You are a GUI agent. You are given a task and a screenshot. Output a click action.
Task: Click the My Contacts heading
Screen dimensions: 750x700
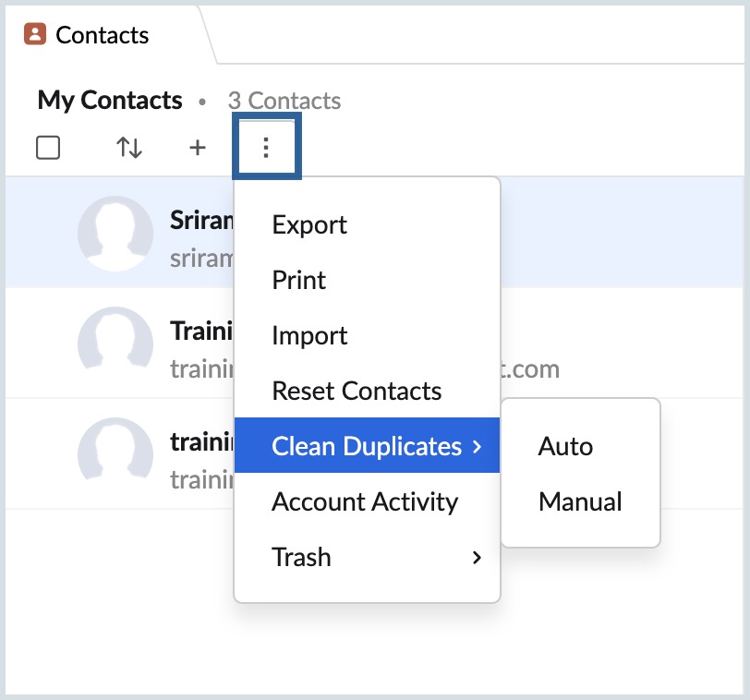point(110,101)
